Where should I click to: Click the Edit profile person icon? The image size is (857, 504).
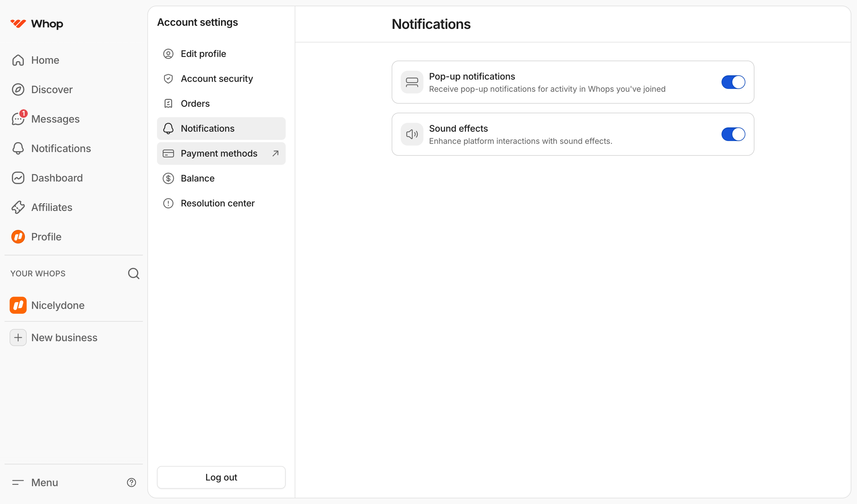168,54
